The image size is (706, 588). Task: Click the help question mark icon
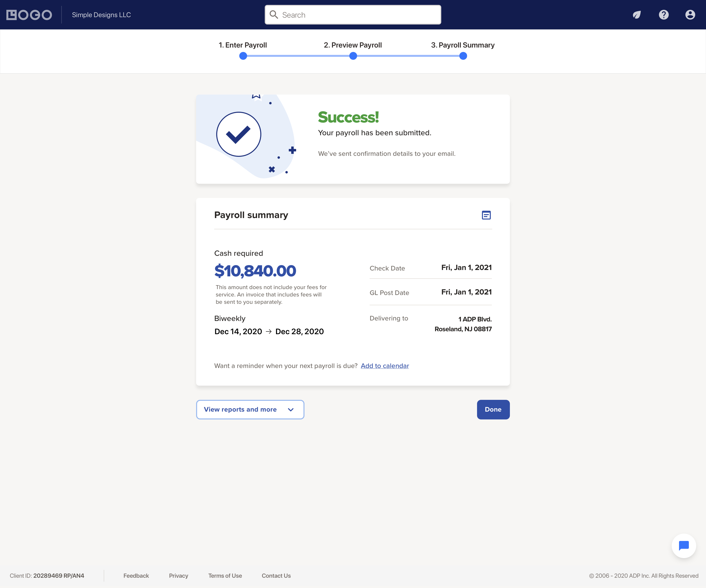664,15
